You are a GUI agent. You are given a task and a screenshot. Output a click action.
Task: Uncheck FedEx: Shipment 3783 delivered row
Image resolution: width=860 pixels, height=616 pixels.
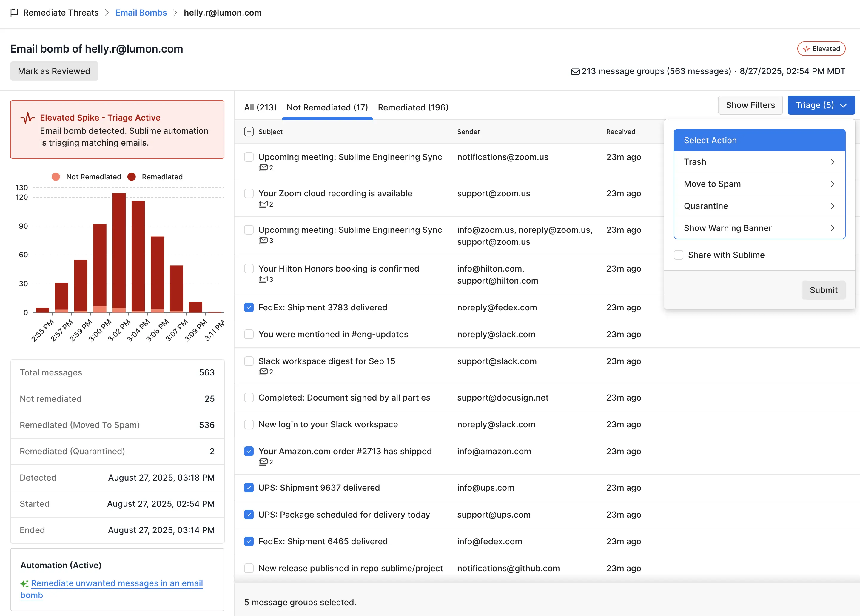click(249, 308)
